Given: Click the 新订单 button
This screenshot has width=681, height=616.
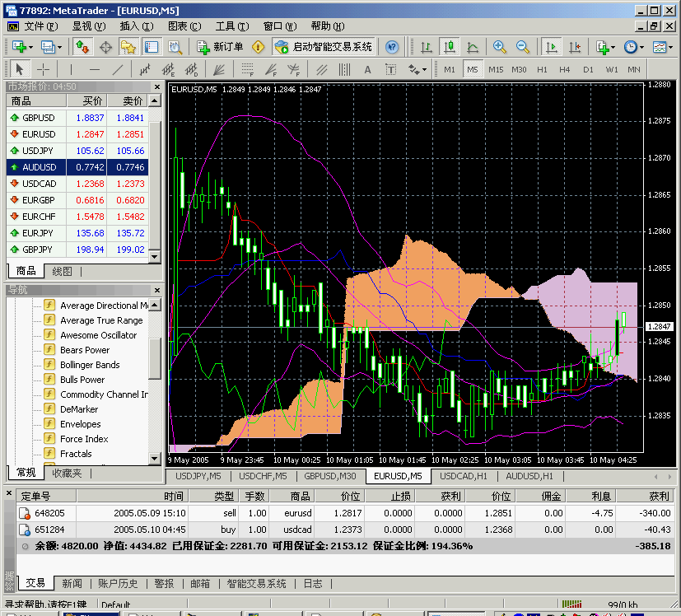Looking at the screenshot, I should pos(220,47).
